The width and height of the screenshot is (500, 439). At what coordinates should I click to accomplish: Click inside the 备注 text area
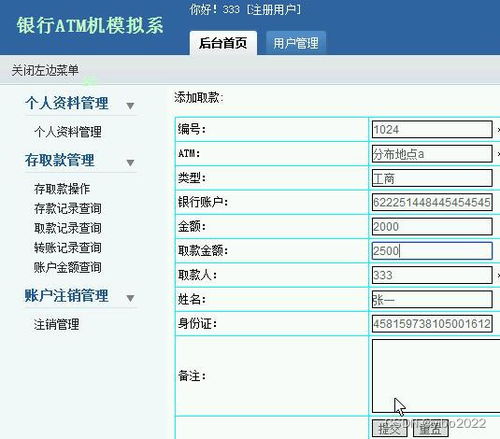[436, 376]
